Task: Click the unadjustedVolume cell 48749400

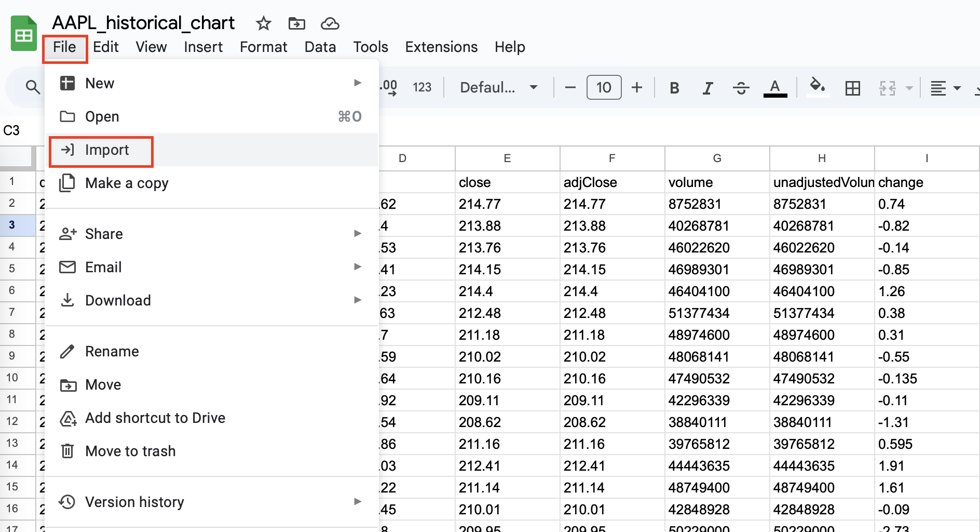Action: 822,488
